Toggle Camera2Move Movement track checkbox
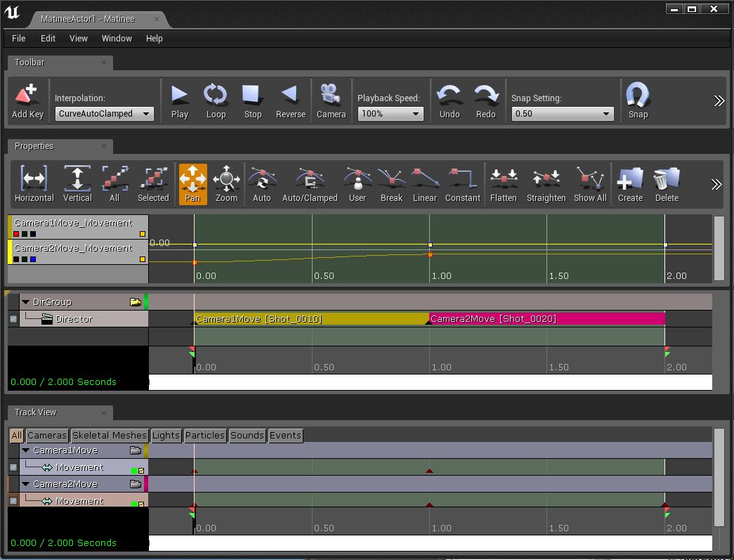The height and width of the screenshot is (560, 734). point(13,501)
